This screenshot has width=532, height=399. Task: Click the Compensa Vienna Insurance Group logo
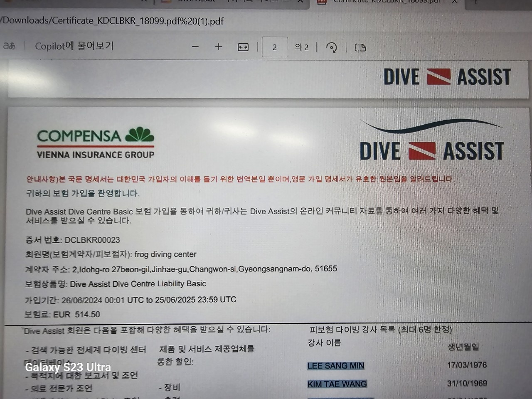tap(96, 143)
